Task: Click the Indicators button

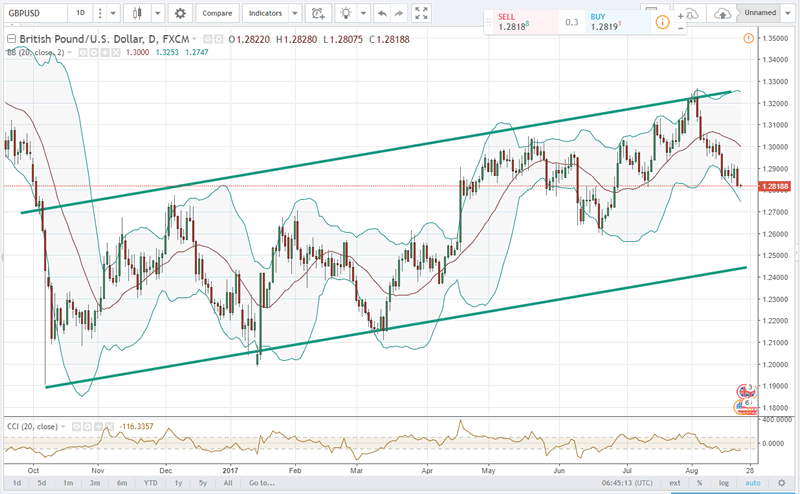Action: coord(265,13)
